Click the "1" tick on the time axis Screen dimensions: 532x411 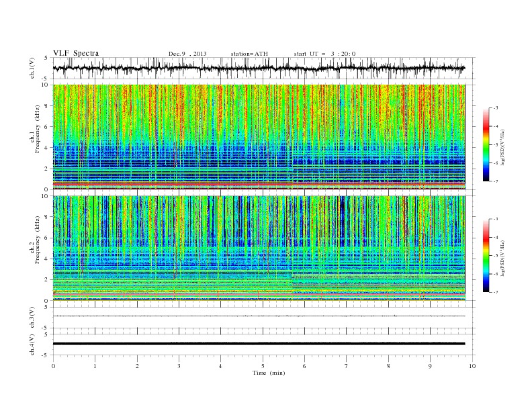(95, 366)
